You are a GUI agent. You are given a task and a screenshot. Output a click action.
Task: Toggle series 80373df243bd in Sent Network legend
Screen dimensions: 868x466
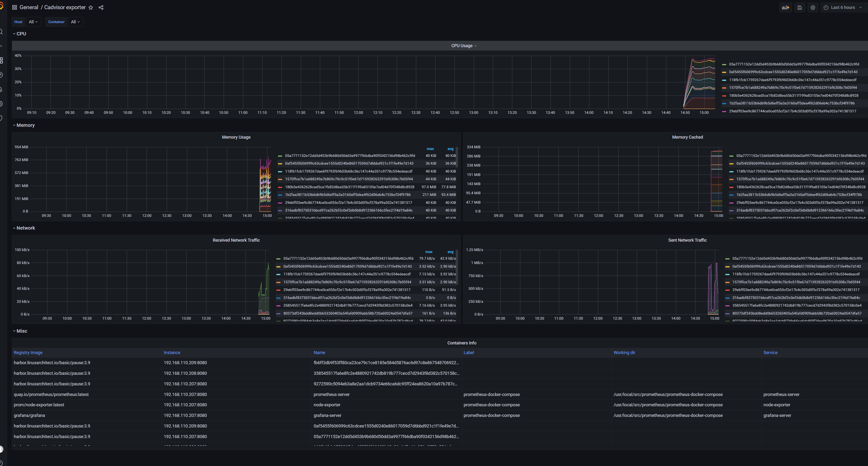point(797,313)
